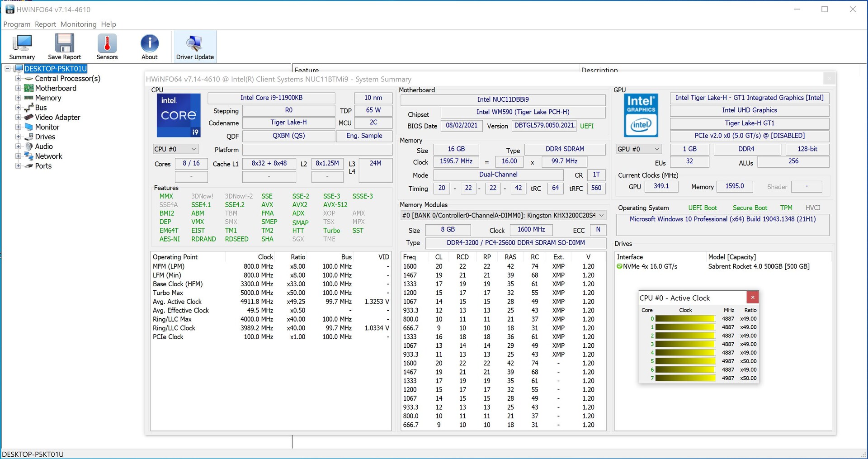Click the Intel Core i9-11900KB name field
Screen dimensions: 868x459
271,98
